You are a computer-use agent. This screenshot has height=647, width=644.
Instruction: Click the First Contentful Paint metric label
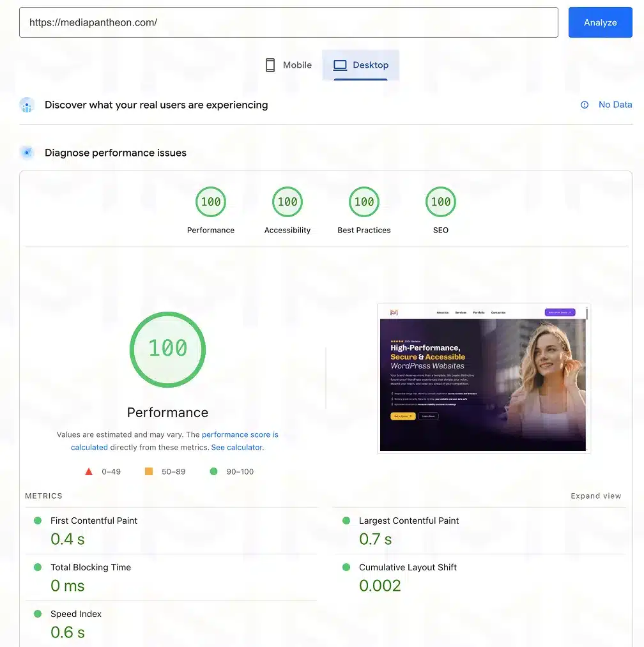coord(94,521)
